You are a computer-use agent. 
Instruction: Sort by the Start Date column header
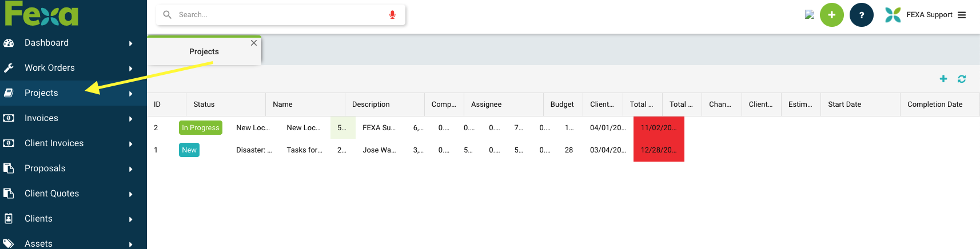tap(844, 105)
